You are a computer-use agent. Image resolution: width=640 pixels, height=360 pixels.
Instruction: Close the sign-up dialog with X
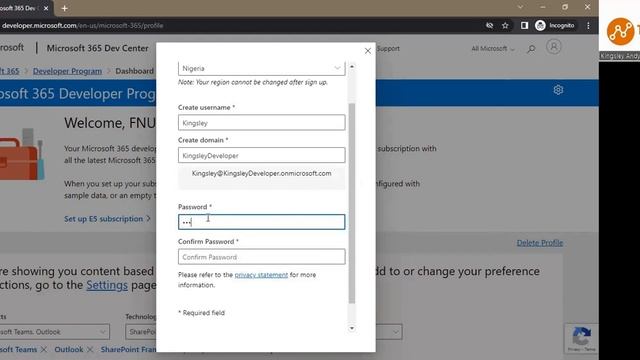tap(368, 51)
